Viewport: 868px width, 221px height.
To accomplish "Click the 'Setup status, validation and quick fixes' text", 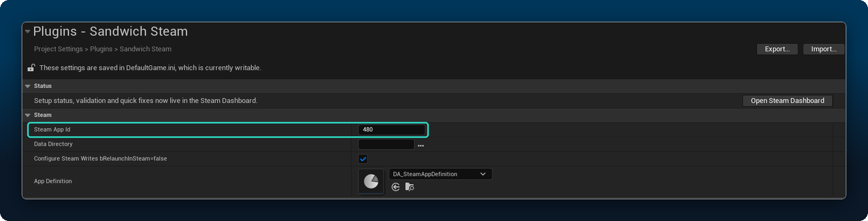I will click(x=145, y=100).
